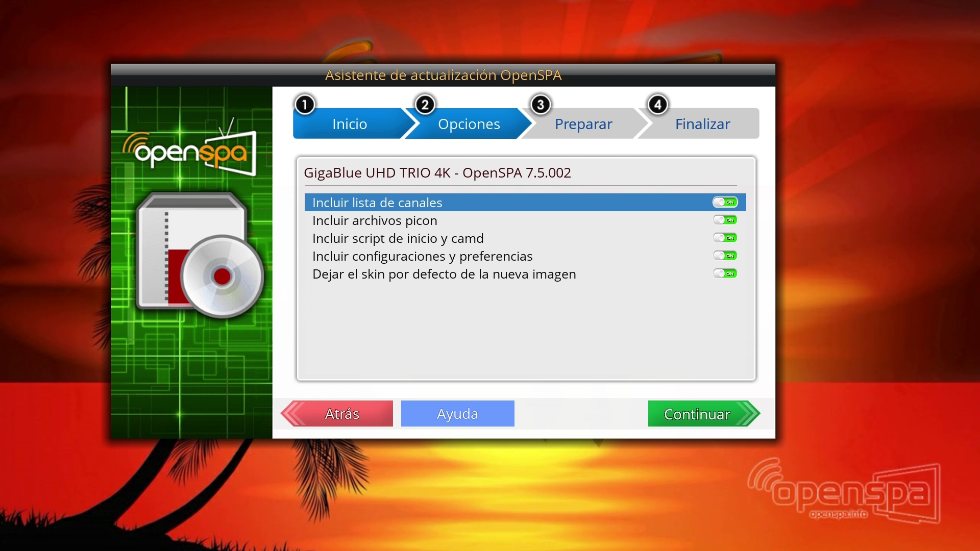Toggle the 'Incluir lista de canales' switch
This screenshot has height=551, width=980.
[725, 203]
